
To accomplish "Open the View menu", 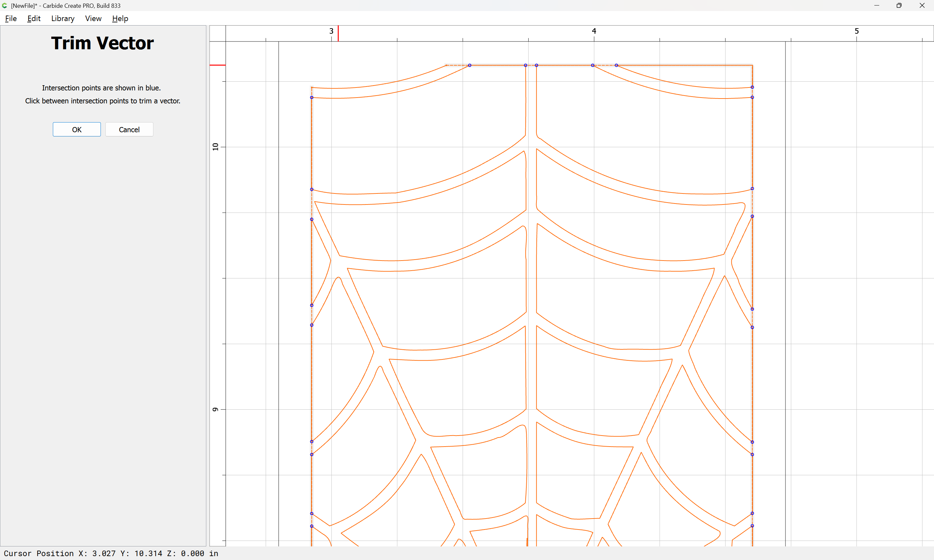I will [93, 18].
